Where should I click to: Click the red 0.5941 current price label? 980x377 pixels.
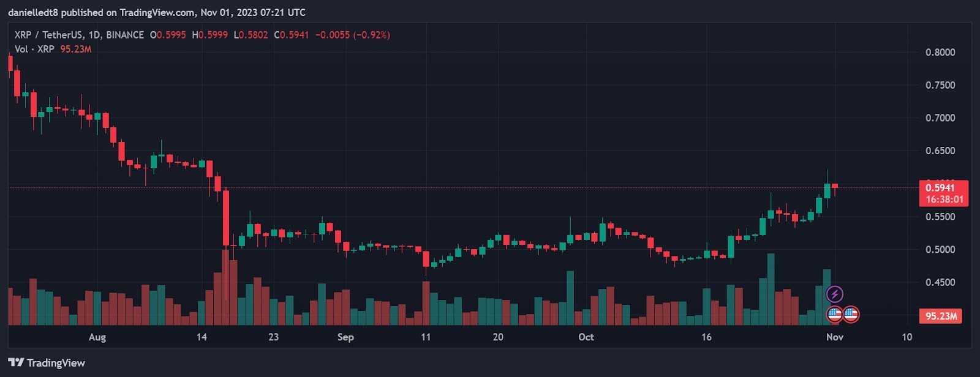pos(940,188)
